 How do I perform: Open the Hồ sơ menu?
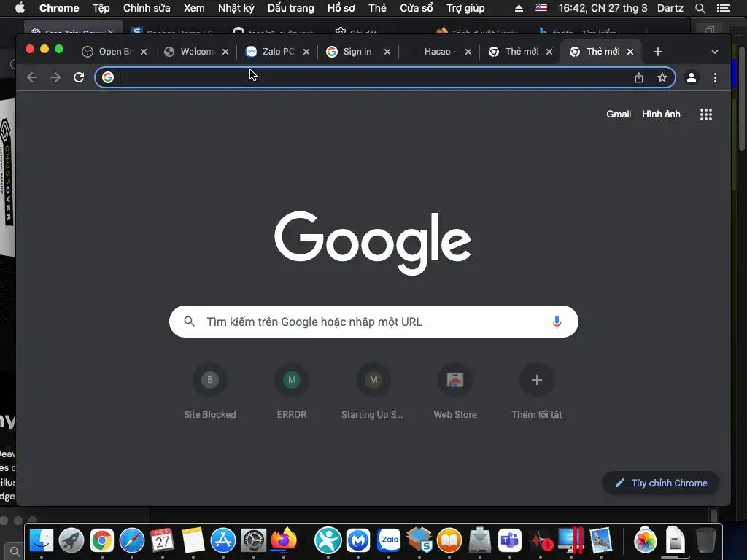[x=341, y=8]
